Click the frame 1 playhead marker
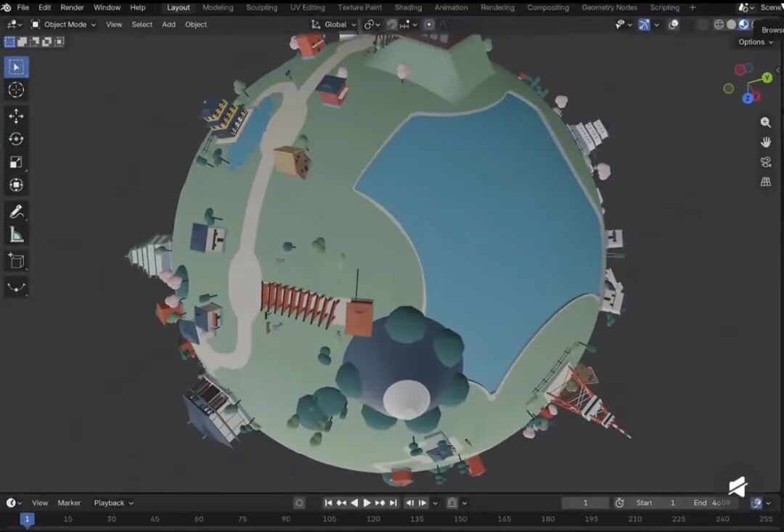Screen dimensions: 784x532 point(27,520)
